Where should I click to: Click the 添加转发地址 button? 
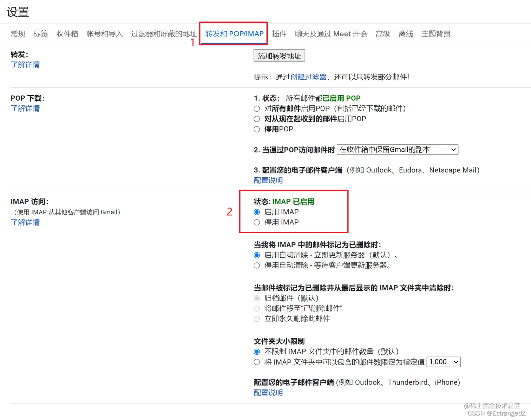[279, 55]
